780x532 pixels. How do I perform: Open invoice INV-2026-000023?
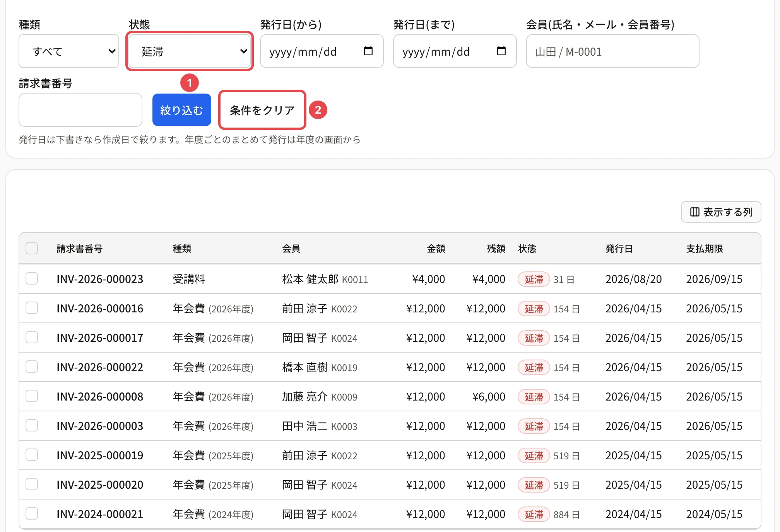click(x=100, y=279)
